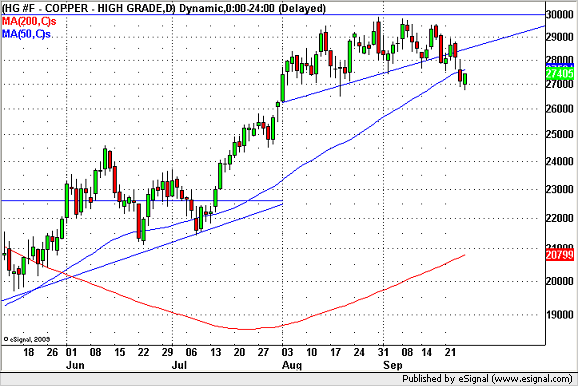Select the horizontal resistance line at 30000
This screenshot has width=578, height=386.
[x=273, y=14]
